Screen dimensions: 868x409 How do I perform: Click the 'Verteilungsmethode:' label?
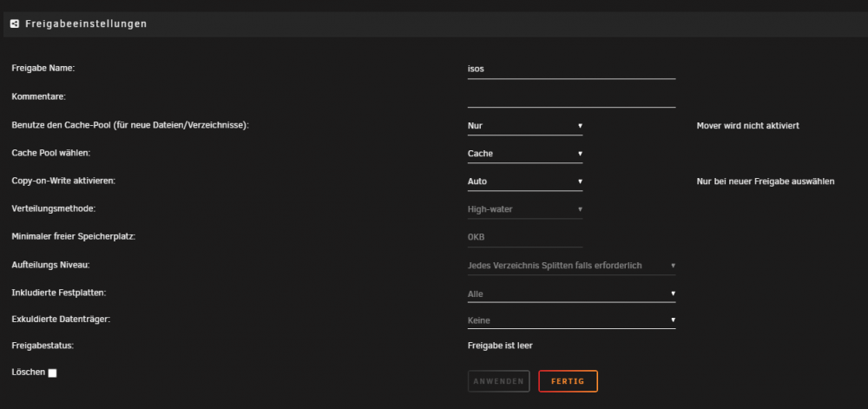click(54, 208)
